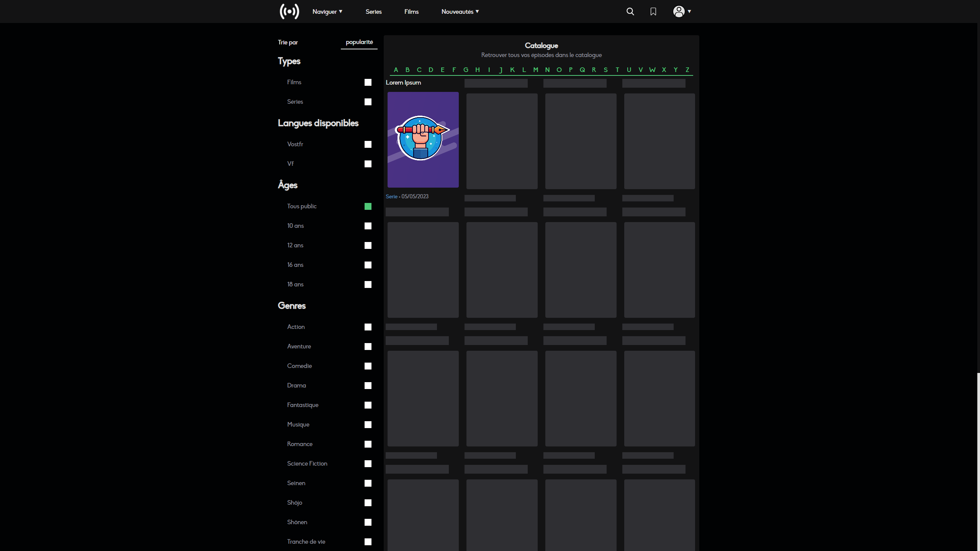Enable the Vostfr language checkbox
This screenshot has width=980, height=551.
tap(368, 144)
